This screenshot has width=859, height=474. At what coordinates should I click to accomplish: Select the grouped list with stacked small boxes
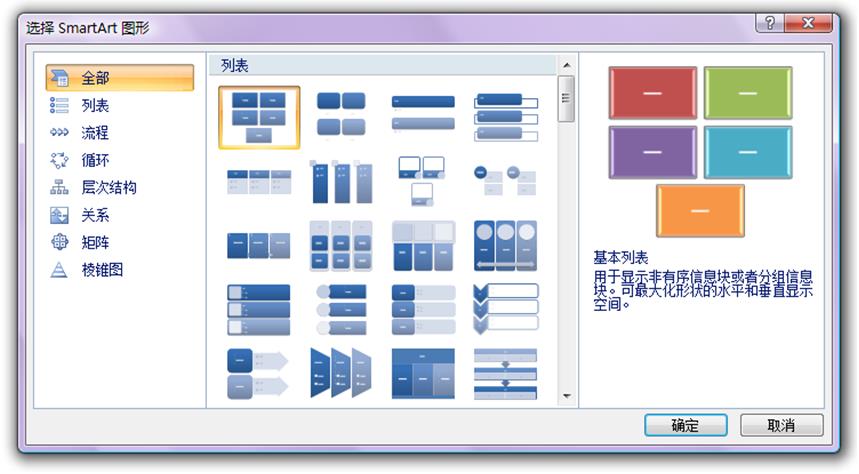(341, 245)
